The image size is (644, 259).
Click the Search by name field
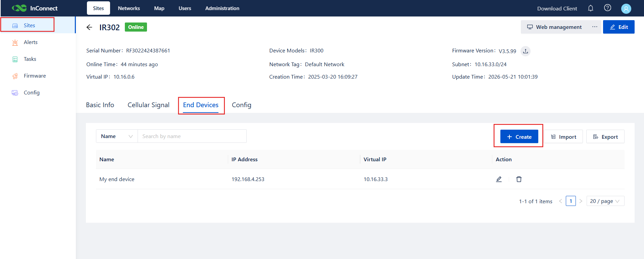point(192,136)
